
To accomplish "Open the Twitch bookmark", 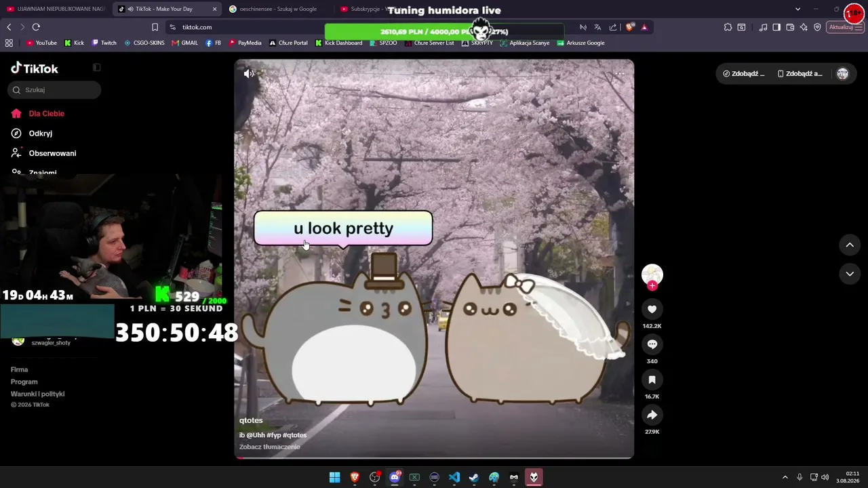I will [104, 43].
